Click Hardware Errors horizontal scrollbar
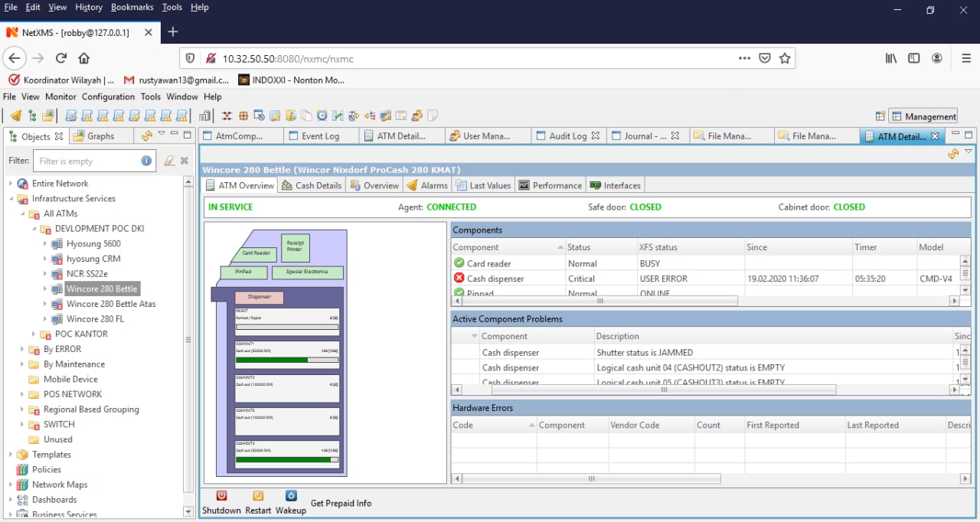This screenshot has height=522, width=980. click(591, 478)
